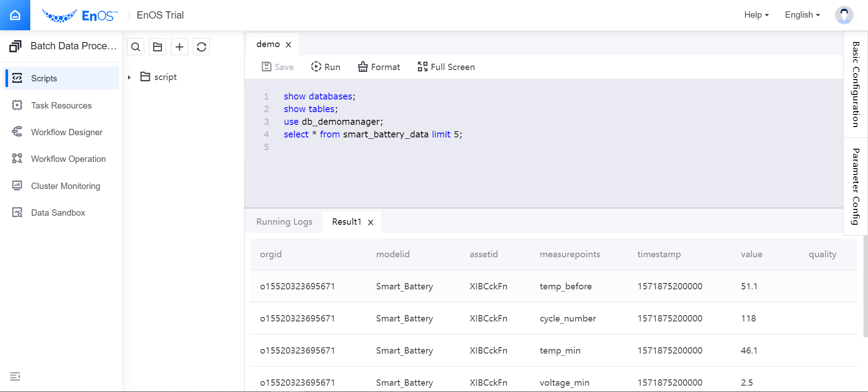The width and height of the screenshot is (868, 392).
Task: Click the assetid column header
Action: click(x=484, y=254)
